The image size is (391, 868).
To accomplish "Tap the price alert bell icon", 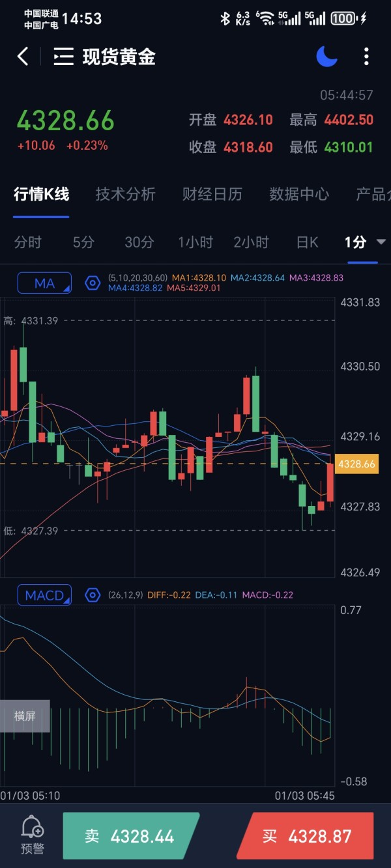I will coord(33,827).
